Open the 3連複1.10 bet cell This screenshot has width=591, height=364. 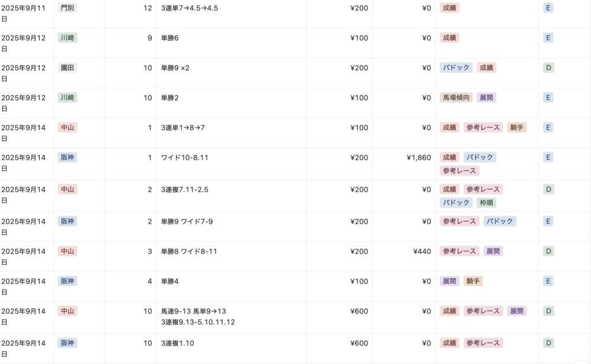178,343
